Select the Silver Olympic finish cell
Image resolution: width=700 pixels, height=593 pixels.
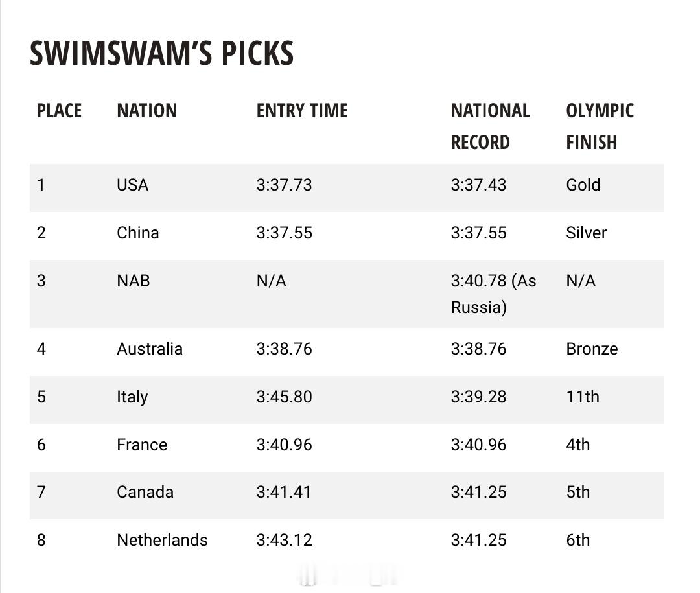(x=586, y=233)
